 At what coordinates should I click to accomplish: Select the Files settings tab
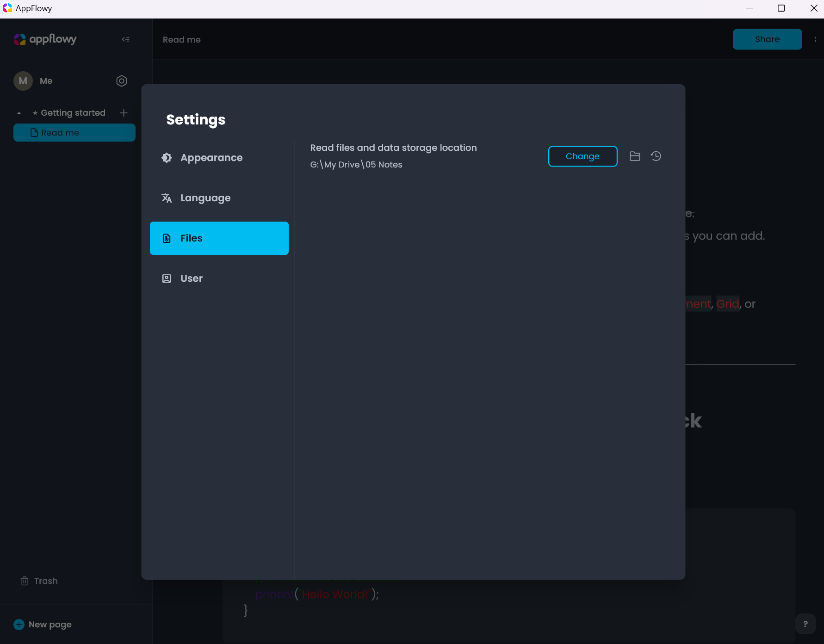219,238
